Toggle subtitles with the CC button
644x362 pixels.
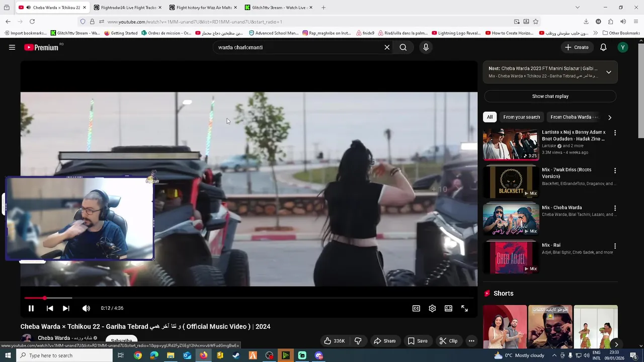(416, 308)
